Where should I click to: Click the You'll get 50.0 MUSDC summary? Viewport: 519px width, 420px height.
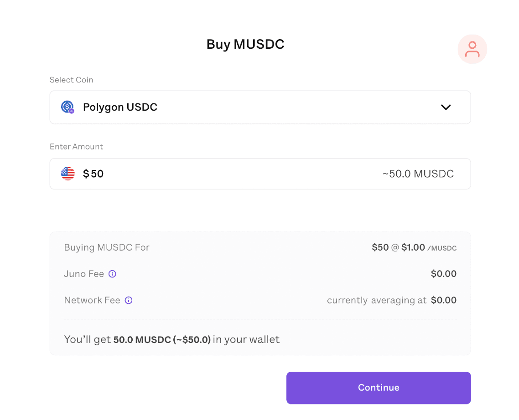[171, 339]
